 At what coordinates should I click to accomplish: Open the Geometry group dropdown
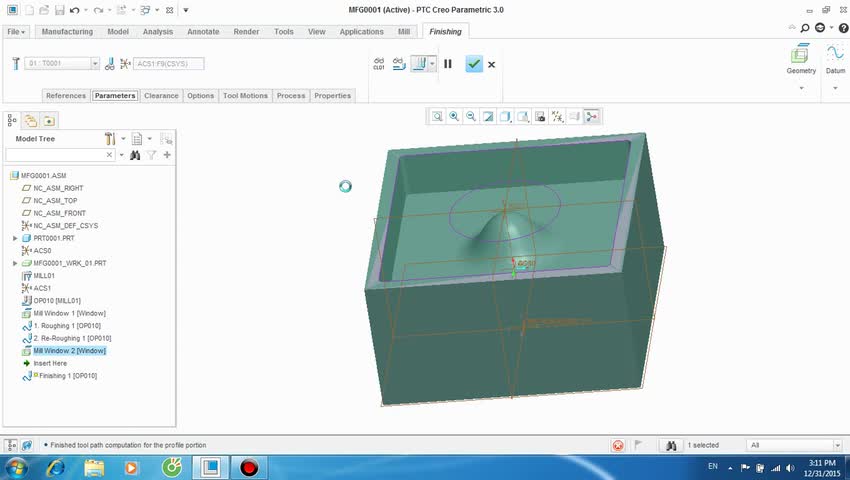[x=801, y=88]
